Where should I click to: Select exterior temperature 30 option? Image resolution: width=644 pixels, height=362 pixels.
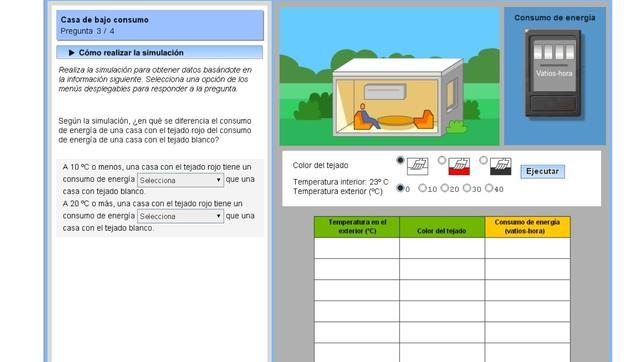tap(467, 188)
